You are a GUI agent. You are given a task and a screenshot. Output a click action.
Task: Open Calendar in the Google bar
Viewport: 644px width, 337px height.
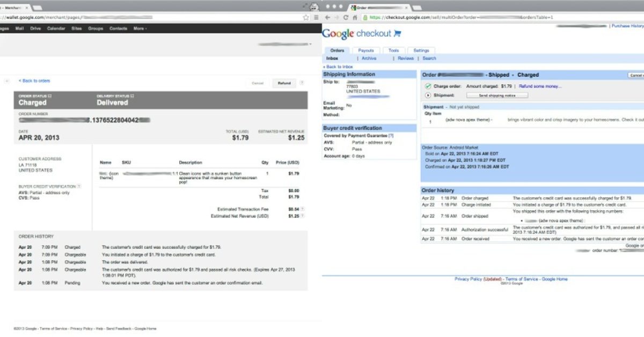(x=56, y=28)
